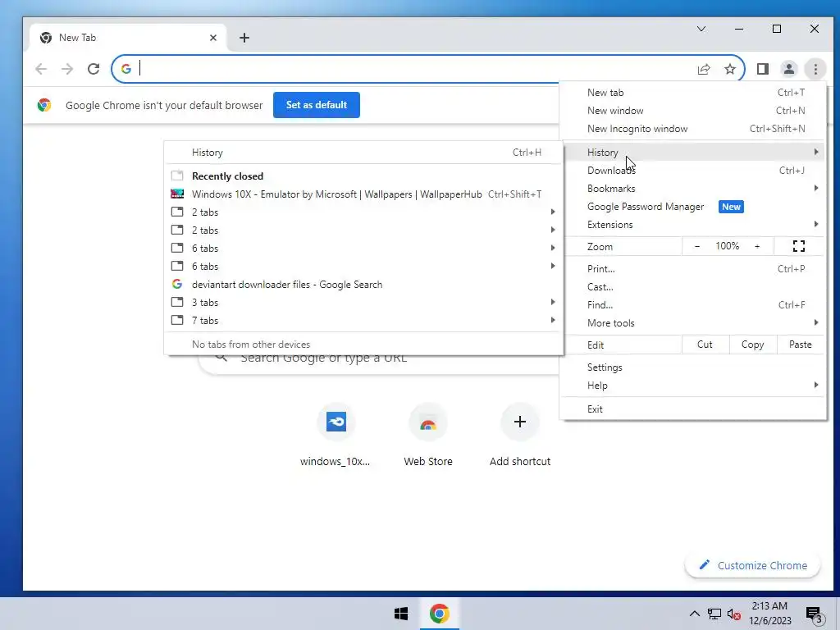Open Downloads from the menu

point(692,171)
